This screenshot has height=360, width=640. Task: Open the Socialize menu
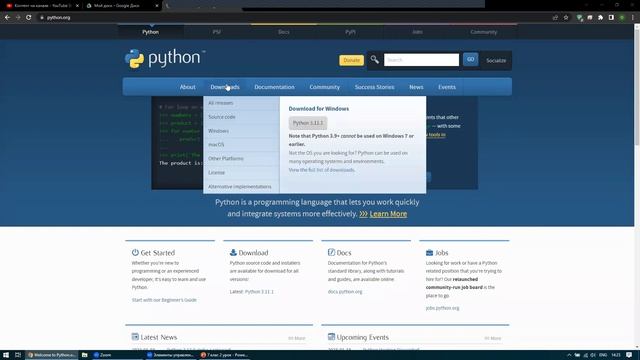point(496,60)
